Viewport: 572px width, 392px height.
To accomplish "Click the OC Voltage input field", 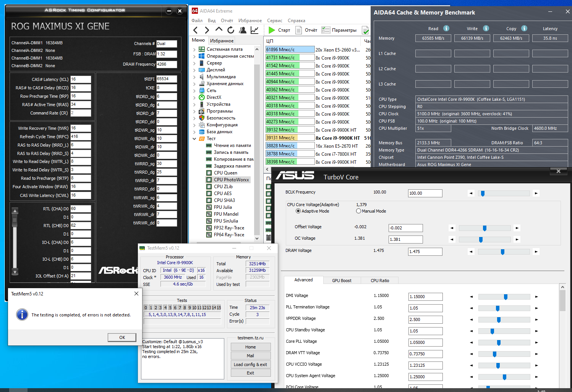I will click(x=406, y=239).
